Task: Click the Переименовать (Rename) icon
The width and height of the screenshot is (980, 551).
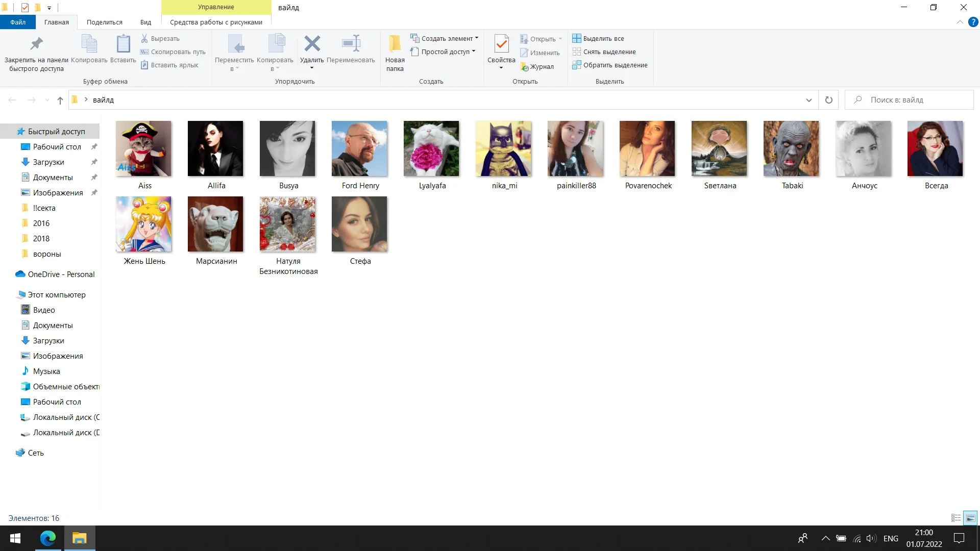Action: [351, 43]
